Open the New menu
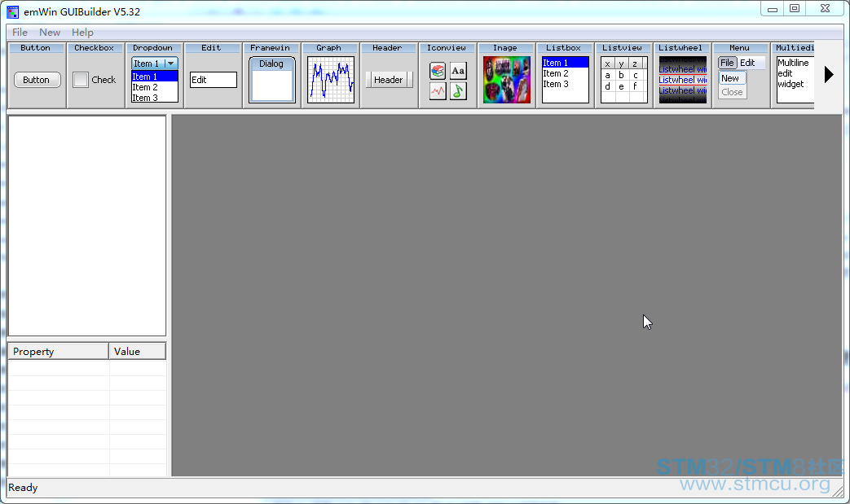The width and height of the screenshot is (850, 504). point(50,33)
